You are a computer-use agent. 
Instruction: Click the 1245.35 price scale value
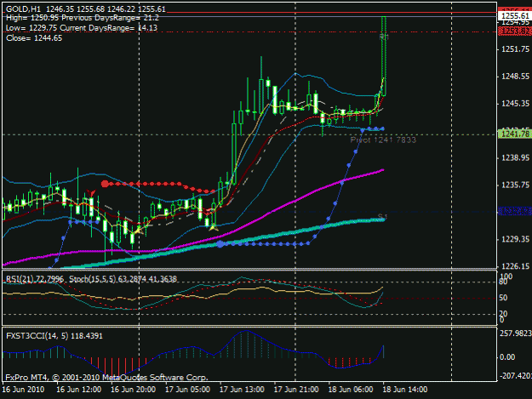tap(515, 104)
